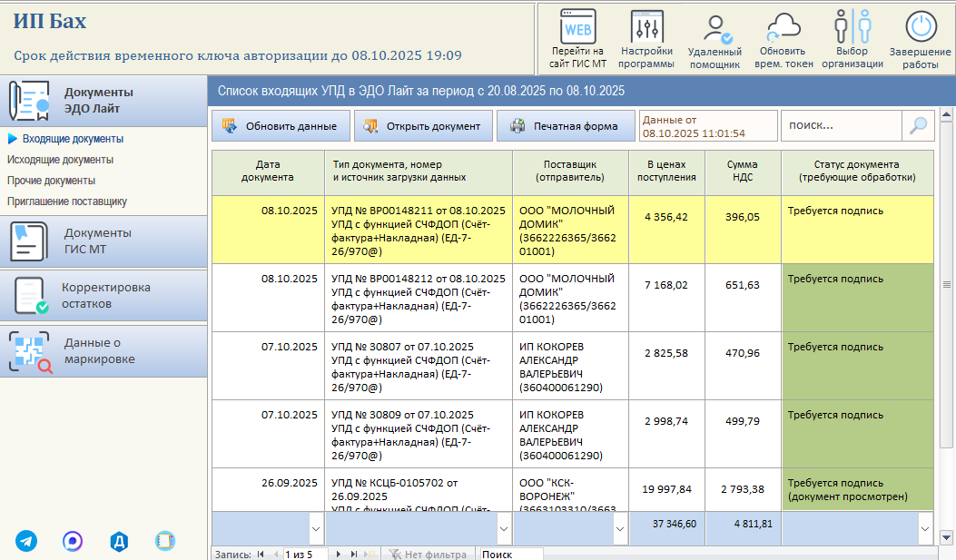Image resolution: width=956 pixels, height=560 pixels.
Task: Click the power icon Завершение работы
Action: (x=921, y=27)
